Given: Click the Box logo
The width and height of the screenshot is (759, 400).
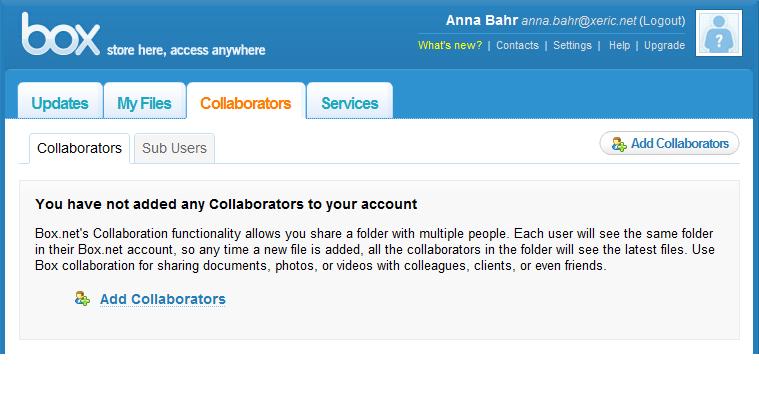Looking at the screenshot, I should pos(61,34).
